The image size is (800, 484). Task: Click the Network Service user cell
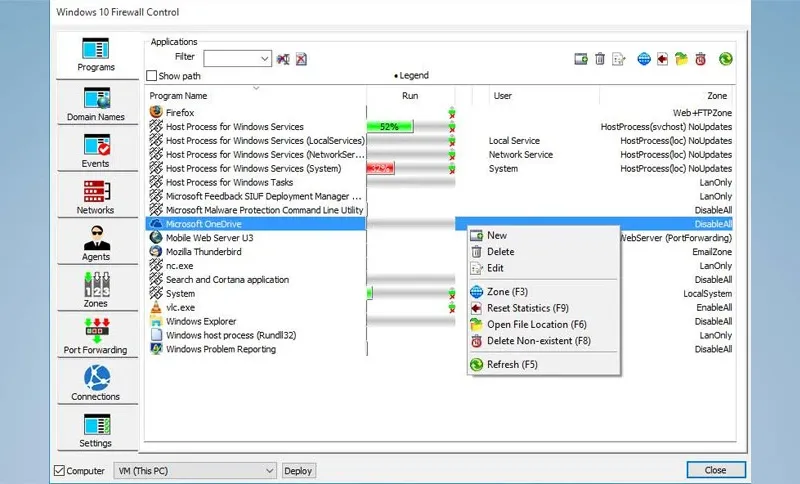520,155
